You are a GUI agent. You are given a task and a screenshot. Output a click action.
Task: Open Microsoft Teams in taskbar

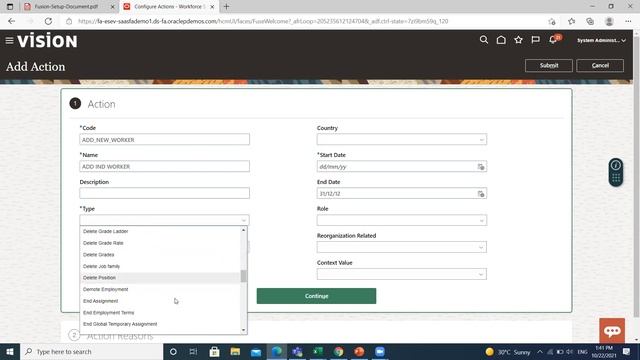click(297, 351)
